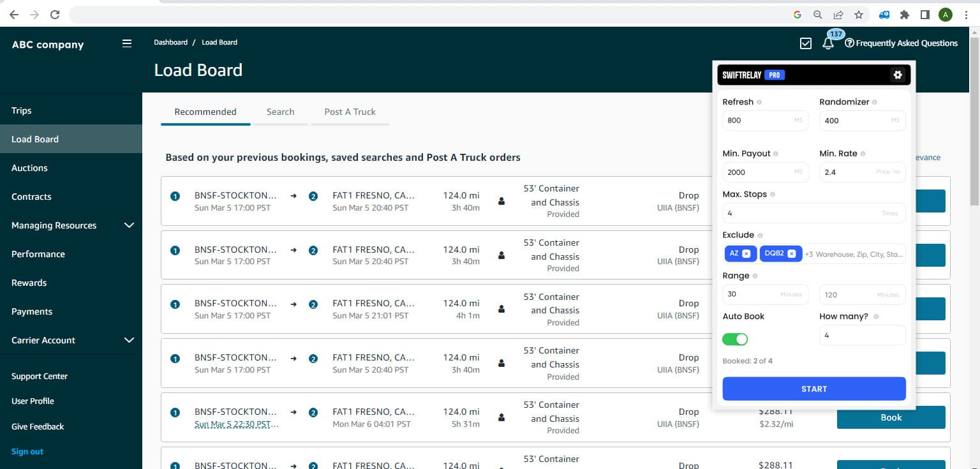Open the Post A Truck tab
Screen dimensions: 980x469
tap(350, 112)
